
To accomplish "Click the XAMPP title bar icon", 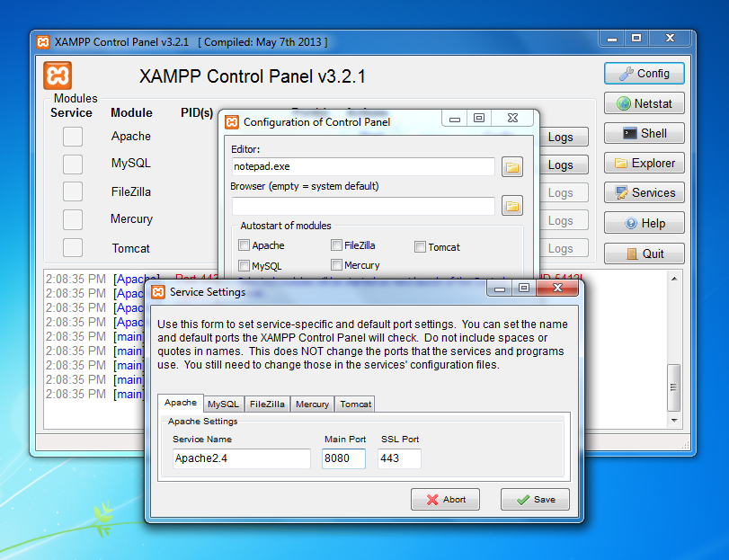I will (43, 42).
